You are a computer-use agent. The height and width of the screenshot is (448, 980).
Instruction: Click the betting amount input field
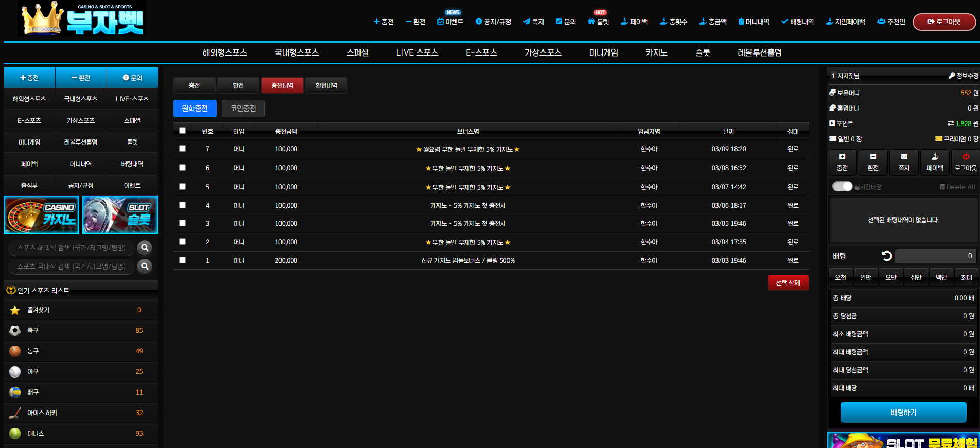tap(935, 256)
